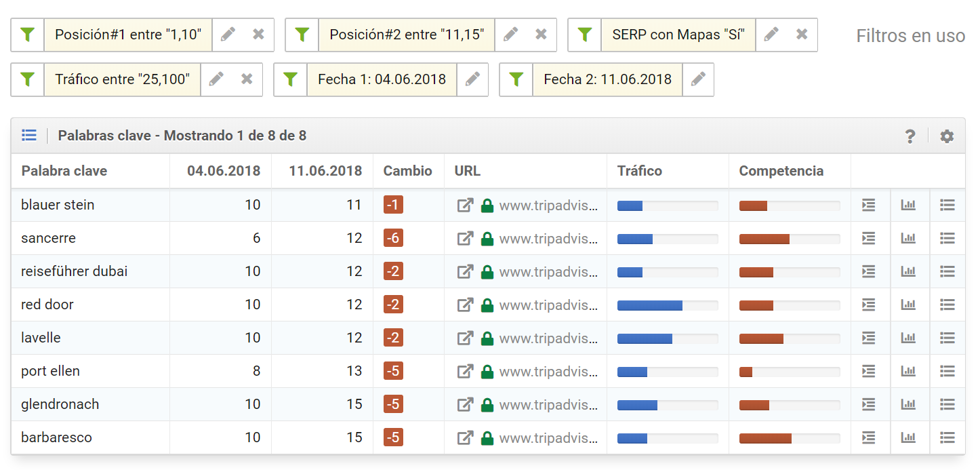
Task: Sort by the Tráfico column header
Action: pos(639,171)
